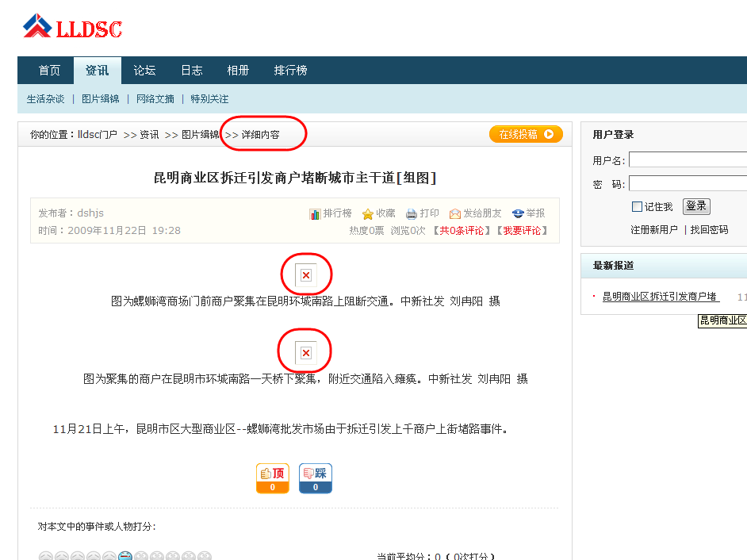Click 我要评论 to add comment
The width and height of the screenshot is (747, 560).
point(522,231)
